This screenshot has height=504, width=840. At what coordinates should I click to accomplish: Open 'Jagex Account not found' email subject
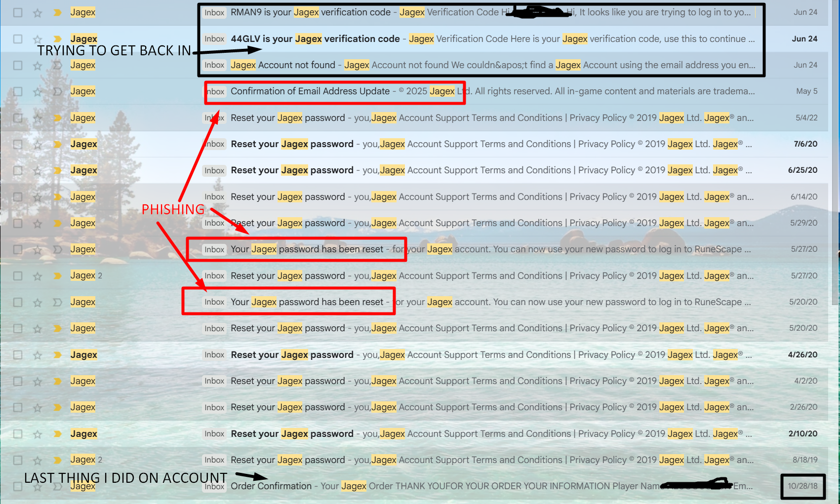[283, 65]
